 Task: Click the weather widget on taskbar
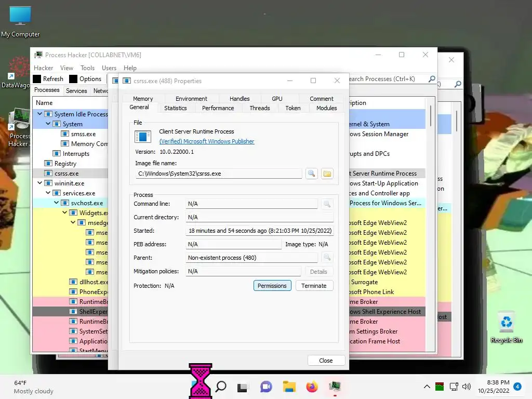coord(33,387)
